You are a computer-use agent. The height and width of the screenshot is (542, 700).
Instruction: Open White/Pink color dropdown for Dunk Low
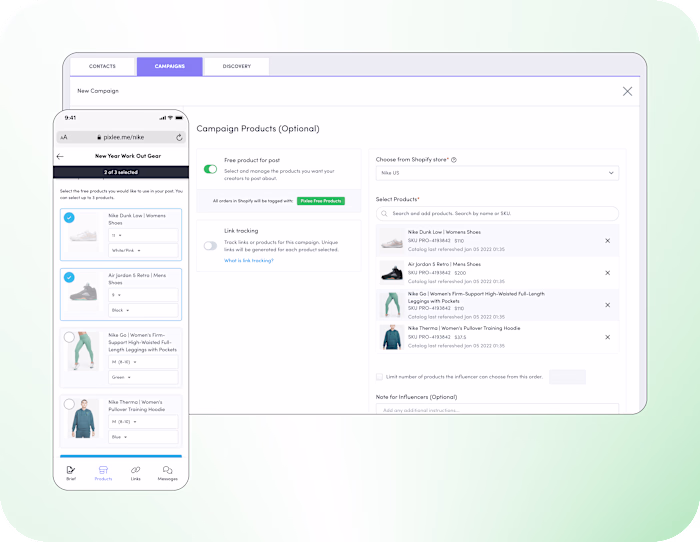pyautogui.click(x=143, y=250)
